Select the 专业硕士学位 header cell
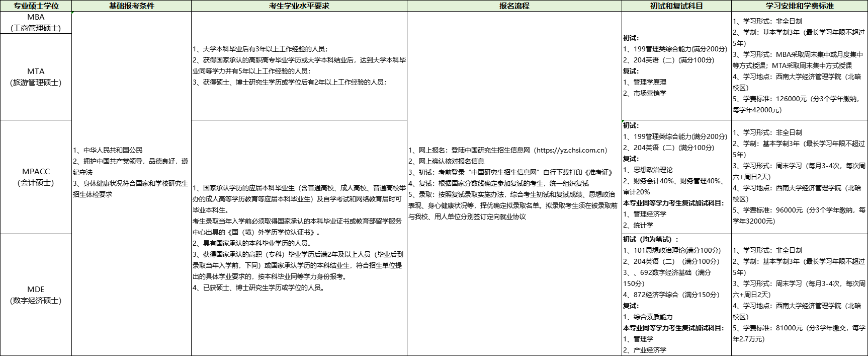Image resolution: width=868 pixels, height=356 pixels. click(36, 6)
